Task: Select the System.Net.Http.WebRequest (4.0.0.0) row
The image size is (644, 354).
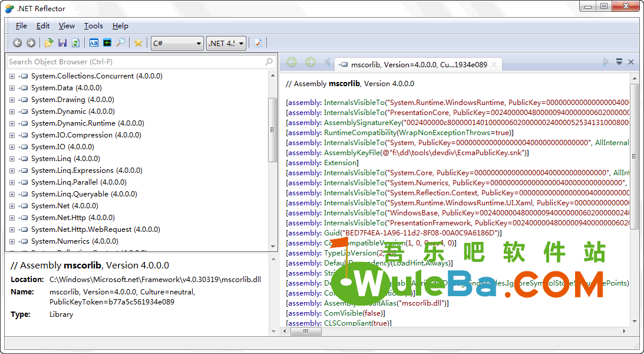Action: (95, 230)
